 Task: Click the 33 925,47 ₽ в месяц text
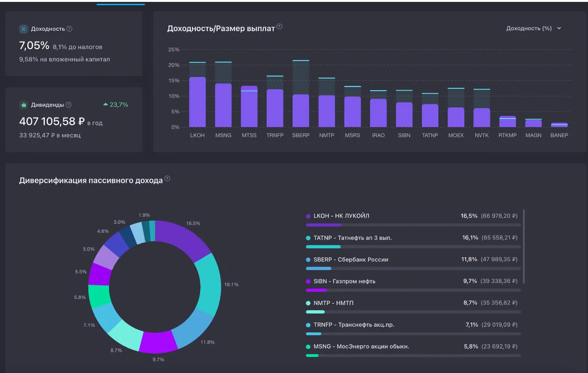click(x=50, y=136)
